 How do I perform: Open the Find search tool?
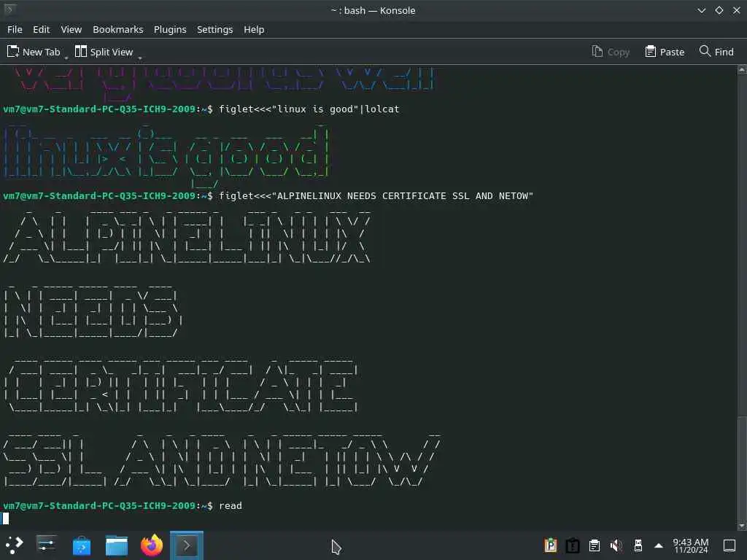point(716,52)
